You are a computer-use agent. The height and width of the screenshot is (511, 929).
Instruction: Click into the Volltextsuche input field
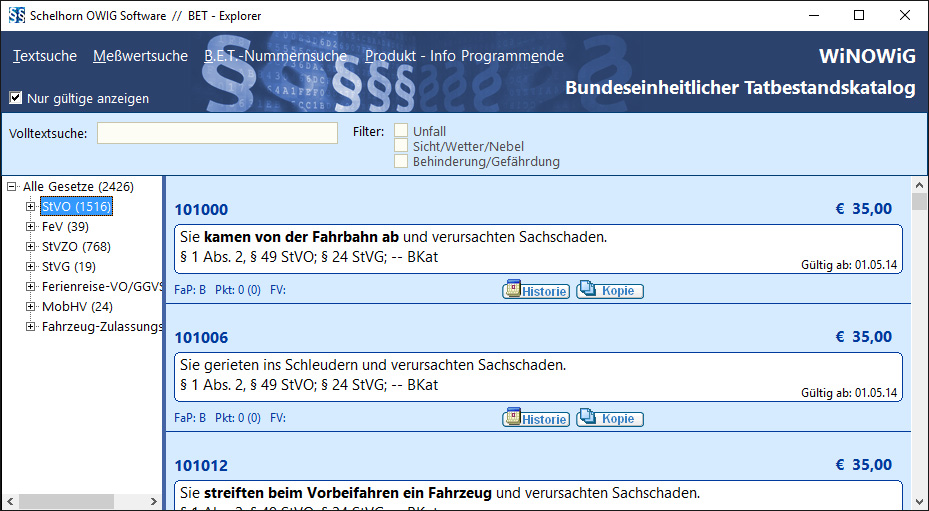217,133
